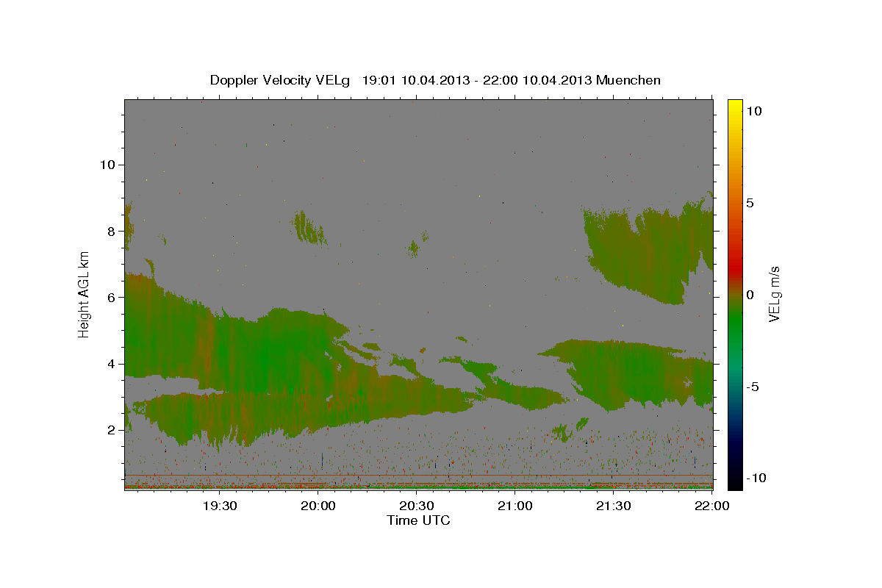Image resolution: width=882 pixels, height=588 pixels.
Task: Click the 21:30 time tick label
Action: click(x=614, y=506)
